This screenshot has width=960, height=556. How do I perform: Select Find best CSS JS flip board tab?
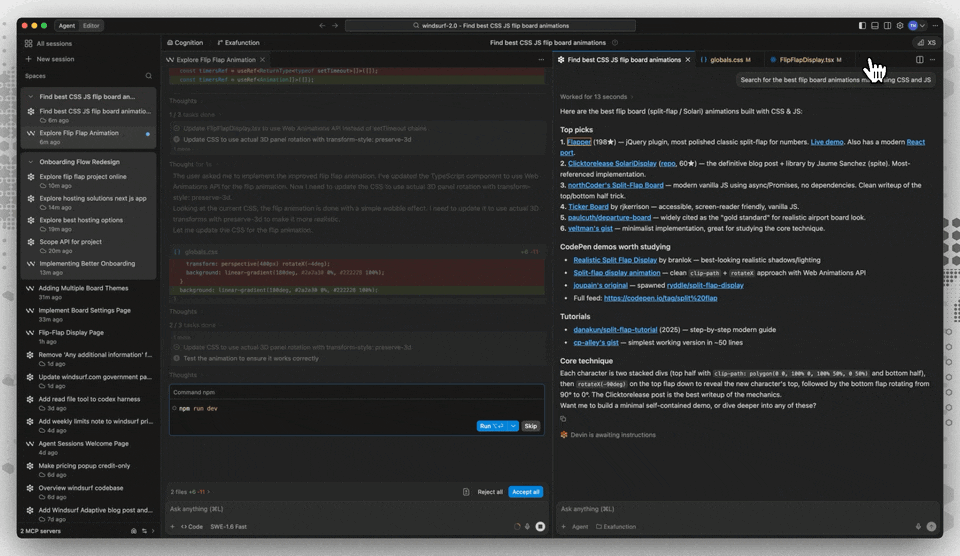point(624,60)
